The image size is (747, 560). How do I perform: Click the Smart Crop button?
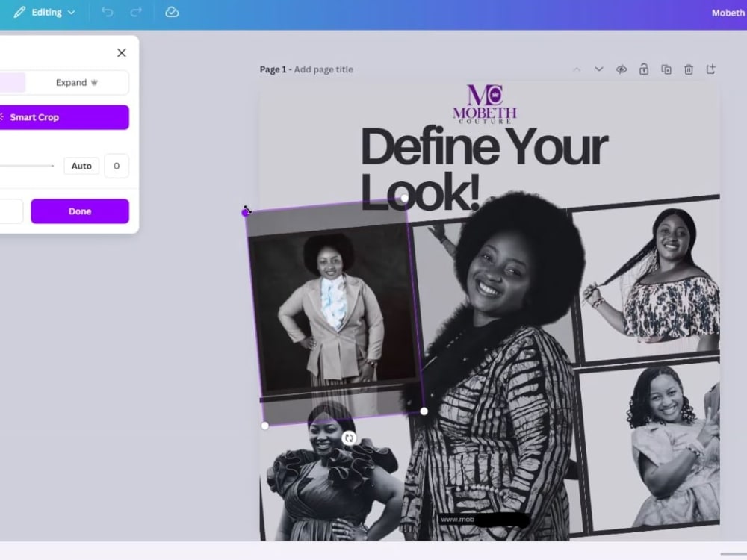64,117
